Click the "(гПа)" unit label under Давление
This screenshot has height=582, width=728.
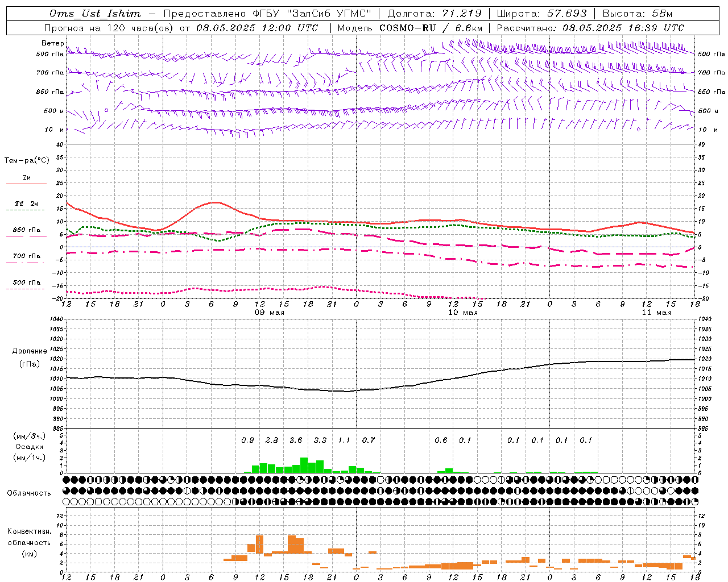tap(30, 364)
